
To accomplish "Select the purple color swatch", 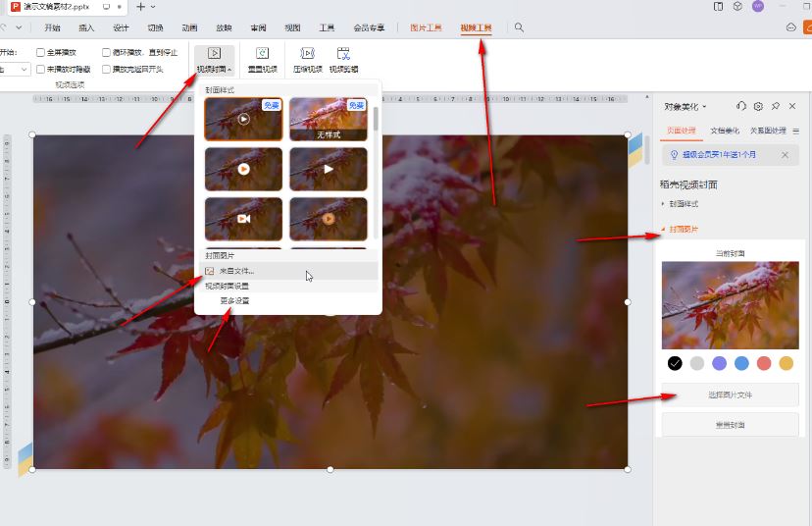I will pyautogui.click(x=719, y=363).
